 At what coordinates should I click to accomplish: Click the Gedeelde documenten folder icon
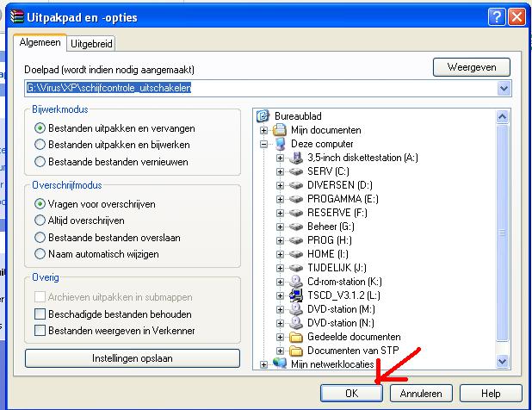click(295, 337)
